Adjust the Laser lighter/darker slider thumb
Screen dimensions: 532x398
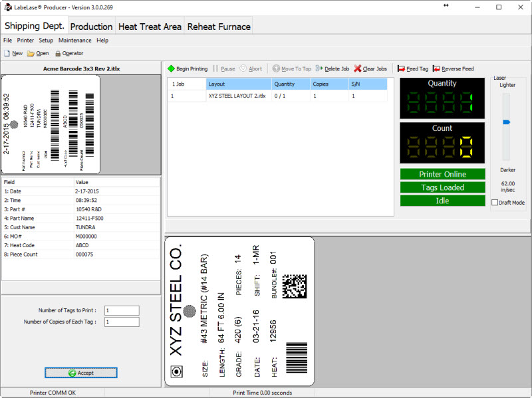pyautogui.click(x=506, y=122)
